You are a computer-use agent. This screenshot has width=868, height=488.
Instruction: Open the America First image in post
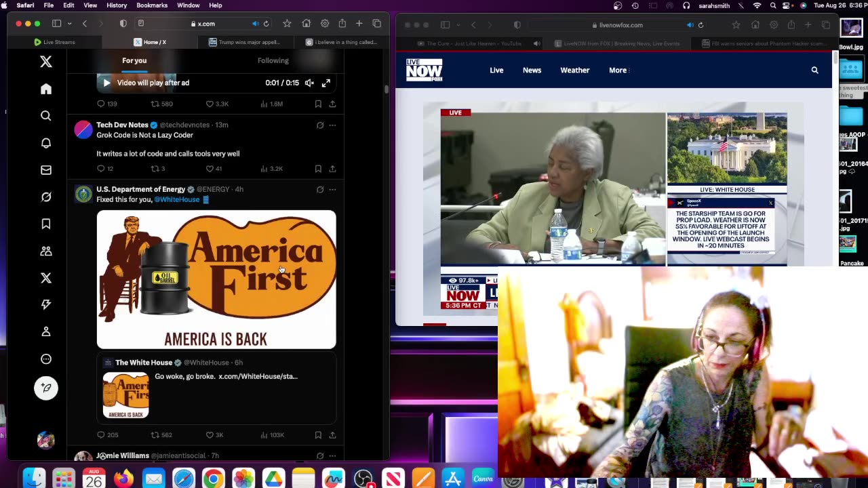(216, 279)
